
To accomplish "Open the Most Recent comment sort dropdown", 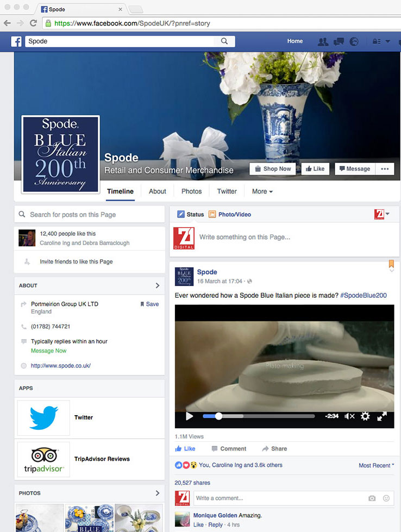I will [x=376, y=466].
